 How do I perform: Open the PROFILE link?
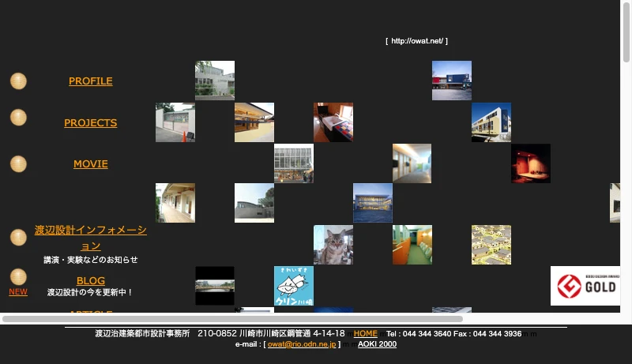click(91, 81)
